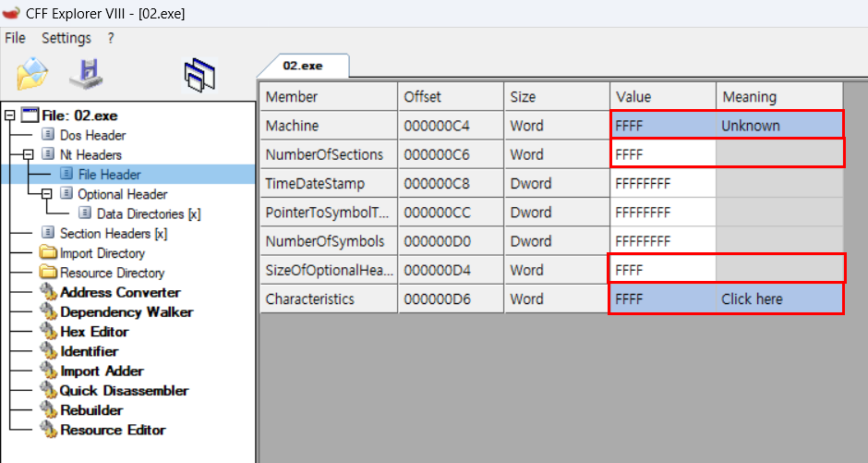The image size is (868, 463).
Task: Click the Data Directories page icon
Action: point(85,213)
